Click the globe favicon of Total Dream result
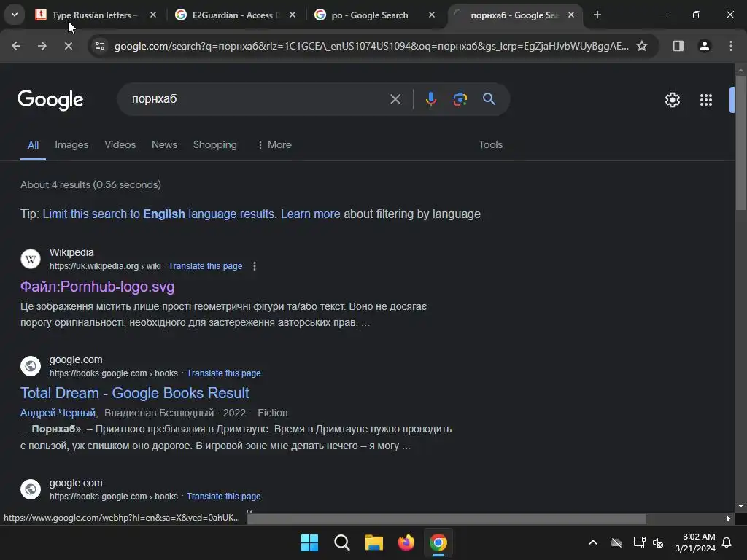747x560 pixels. [31, 366]
